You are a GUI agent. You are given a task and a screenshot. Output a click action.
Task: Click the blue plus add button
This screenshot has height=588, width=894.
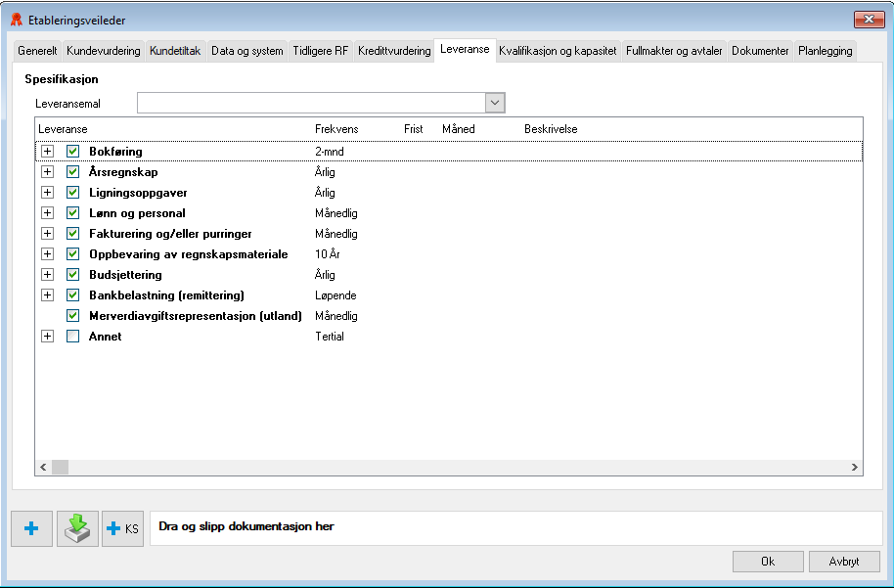(32, 528)
